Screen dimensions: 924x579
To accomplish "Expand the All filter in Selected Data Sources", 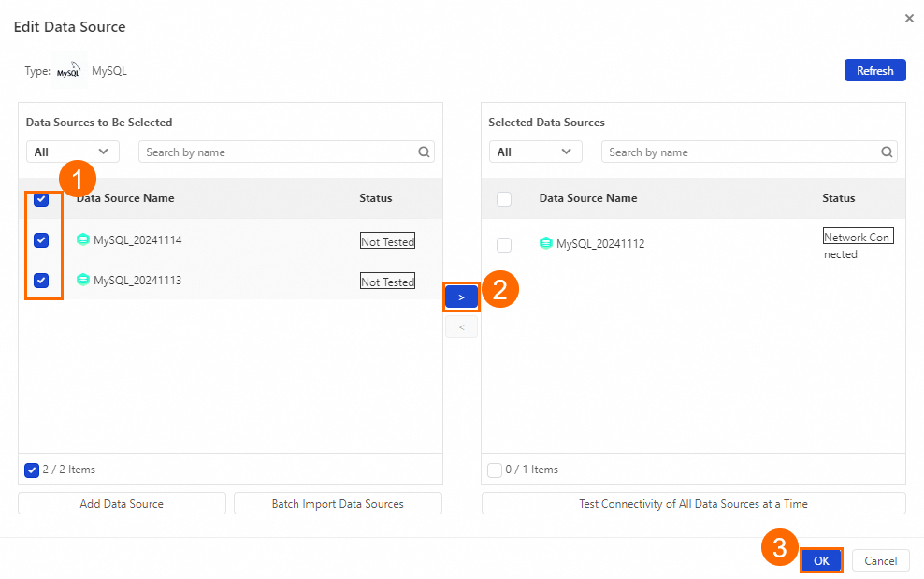I will (x=535, y=152).
